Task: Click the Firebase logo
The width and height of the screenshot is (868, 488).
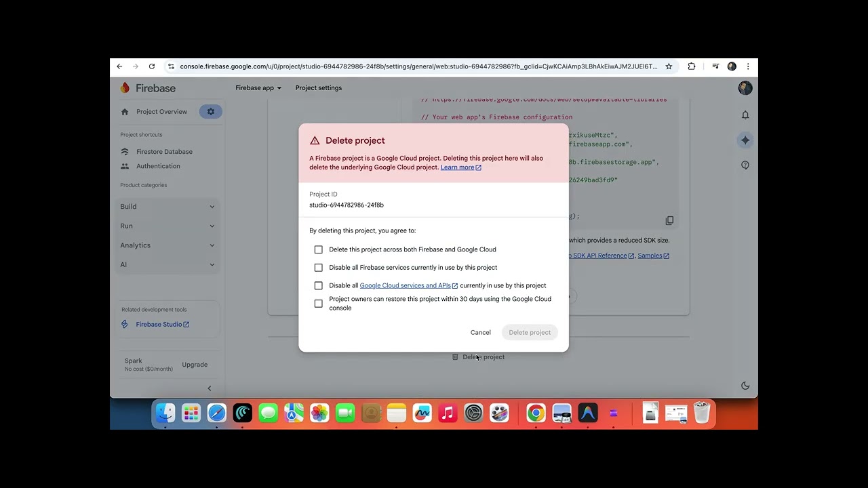Action: coord(148,88)
